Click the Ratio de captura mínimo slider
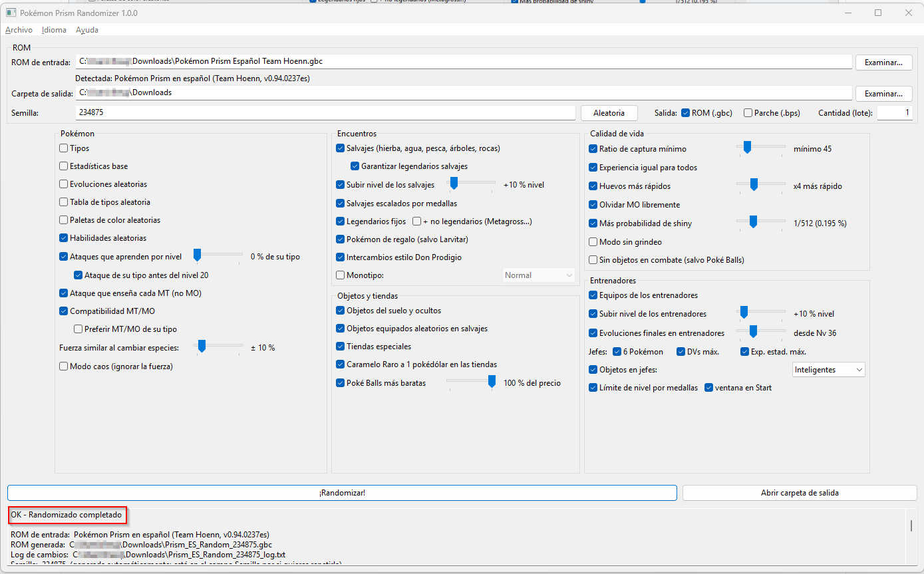The image size is (924, 574). click(761, 148)
